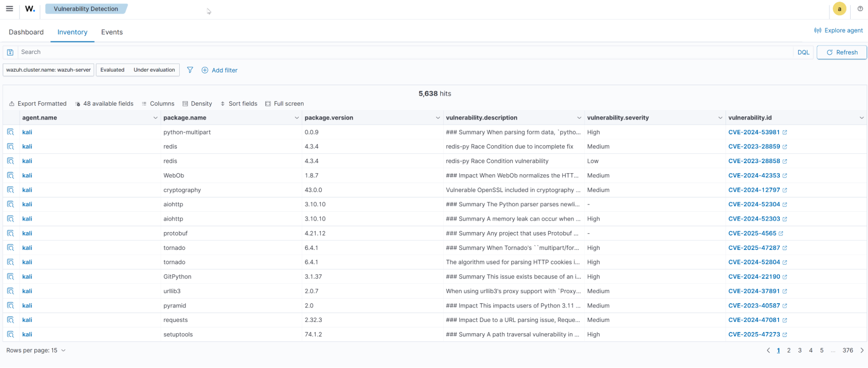Expand vulnerability.description column header menu
Screen dimensions: 868x368
tap(579, 118)
